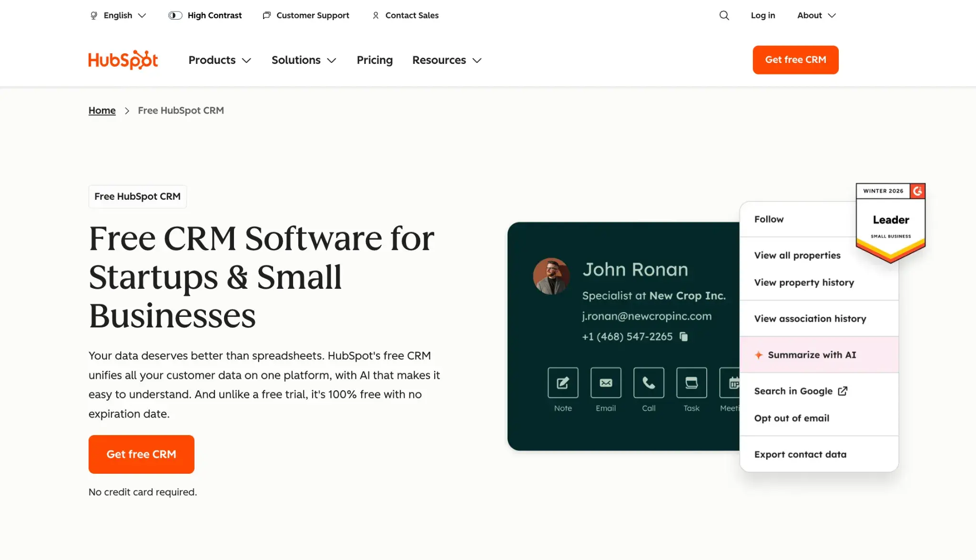Click the phone number +1 (468) 547-2265
Image resolution: width=976 pixels, height=560 pixels.
click(x=627, y=336)
